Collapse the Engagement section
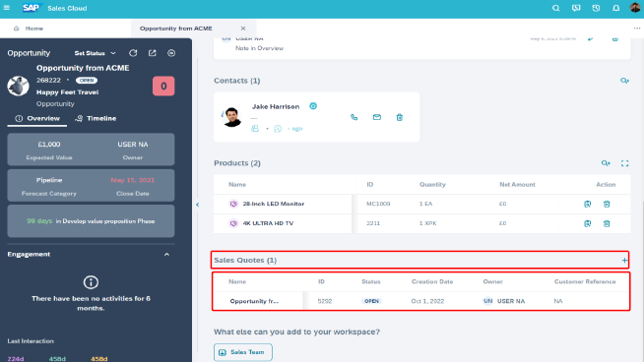The image size is (644, 362). 166,255
